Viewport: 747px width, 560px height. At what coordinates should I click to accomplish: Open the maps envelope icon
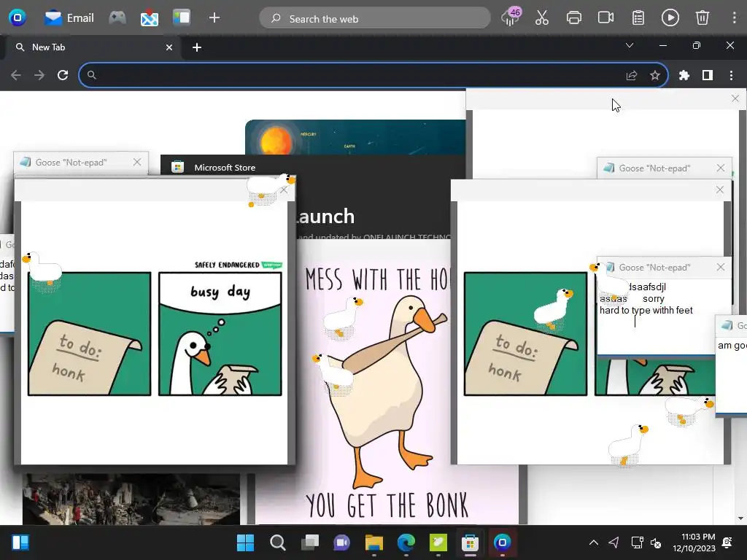pyautogui.click(x=149, y=18)
